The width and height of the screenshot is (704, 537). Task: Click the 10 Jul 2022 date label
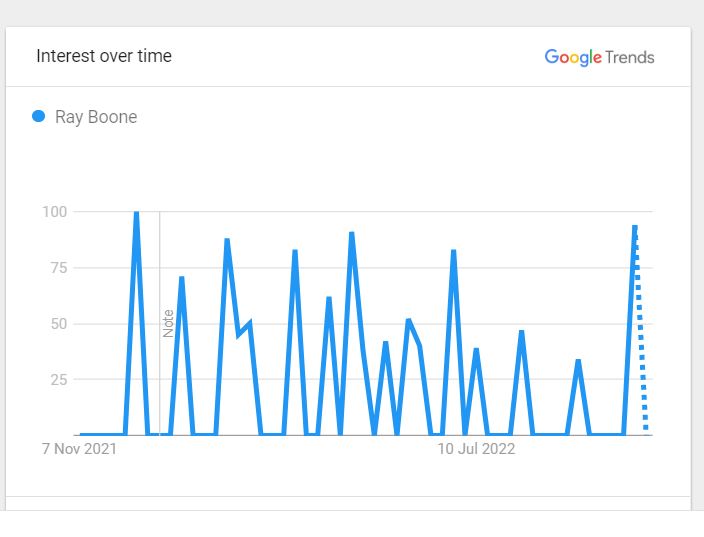(476, 449)
